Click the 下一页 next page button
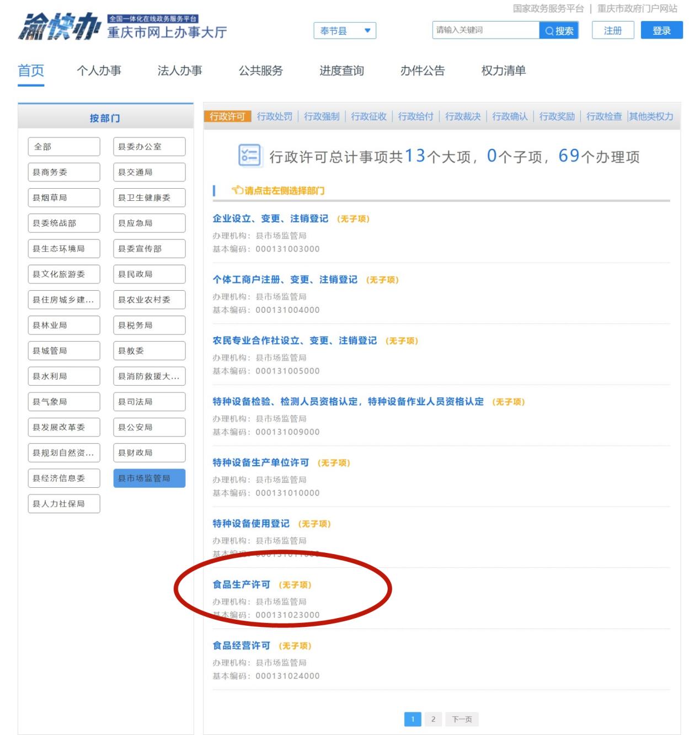This screenshot has height=735, width=700. pyautogui.click(x=462, y=719)
